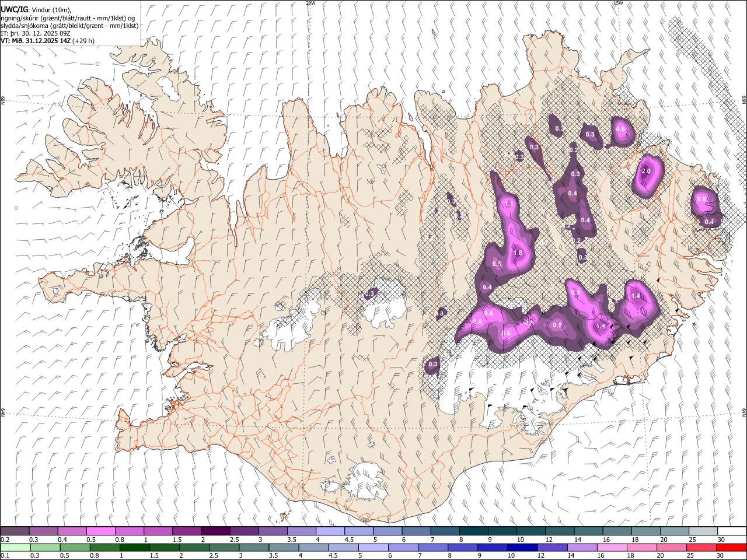This screenshot has height=560, width=747.
Task: Click the 20W longitude label
Action: click(x=311, y=3)
